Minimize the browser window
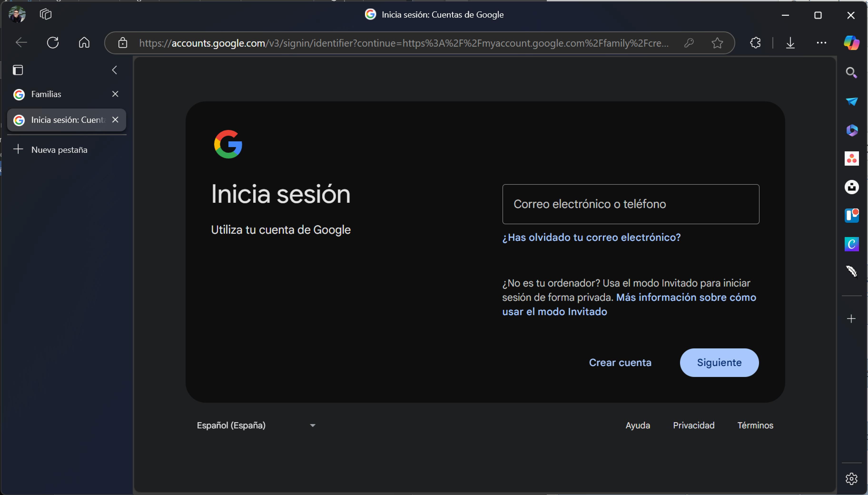Viewport: 868px width, 495px height. coord(785,15)
